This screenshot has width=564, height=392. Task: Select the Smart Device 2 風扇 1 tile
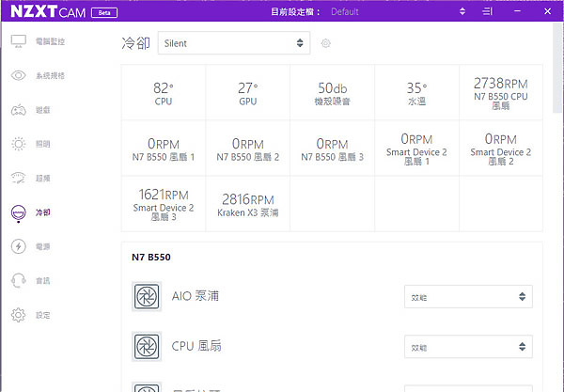click(416, 149)
